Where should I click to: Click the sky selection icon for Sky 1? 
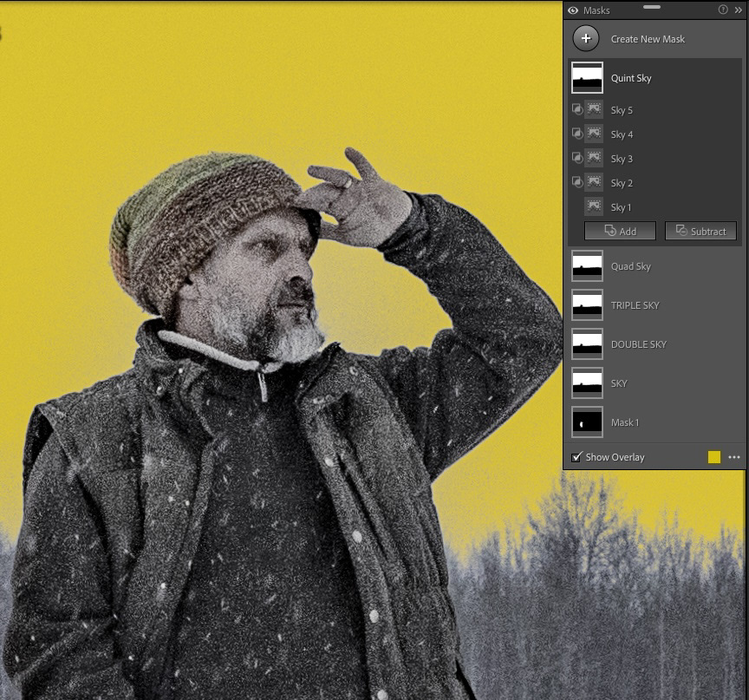point(594,206)
